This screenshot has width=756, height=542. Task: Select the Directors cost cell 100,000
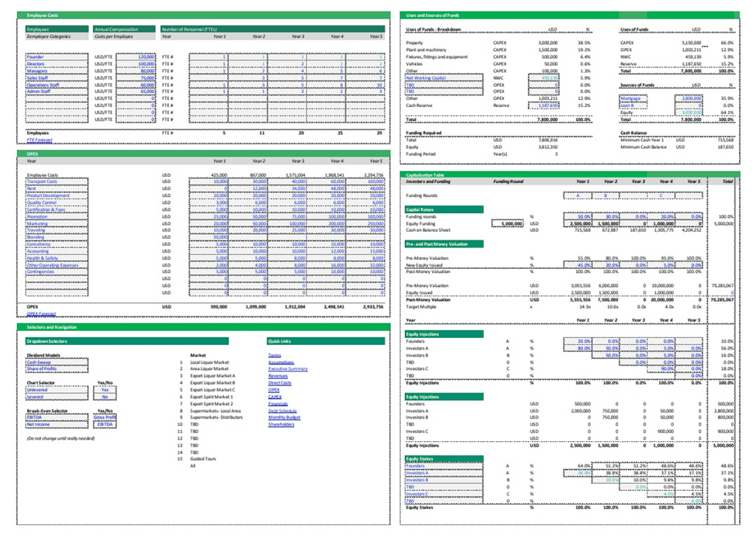[136, 64]
